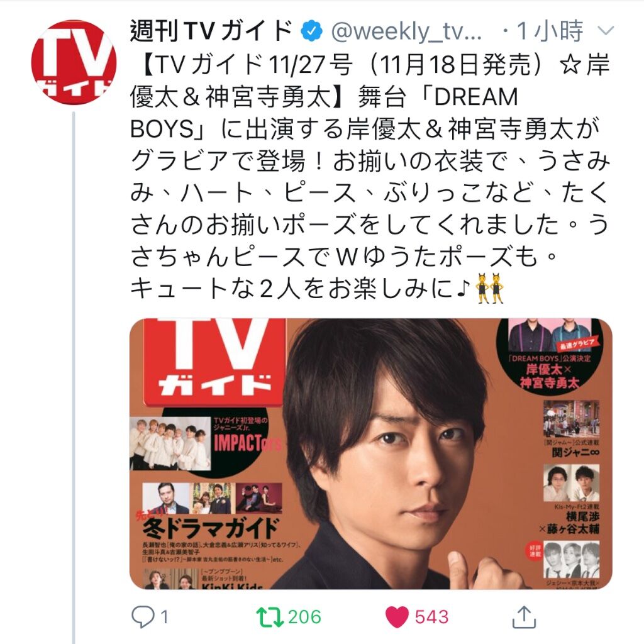Screen dimensions: 644x644
Task: Open the TV Guide profile avatar
Action: pyautogui.click(x=74, y=62)
